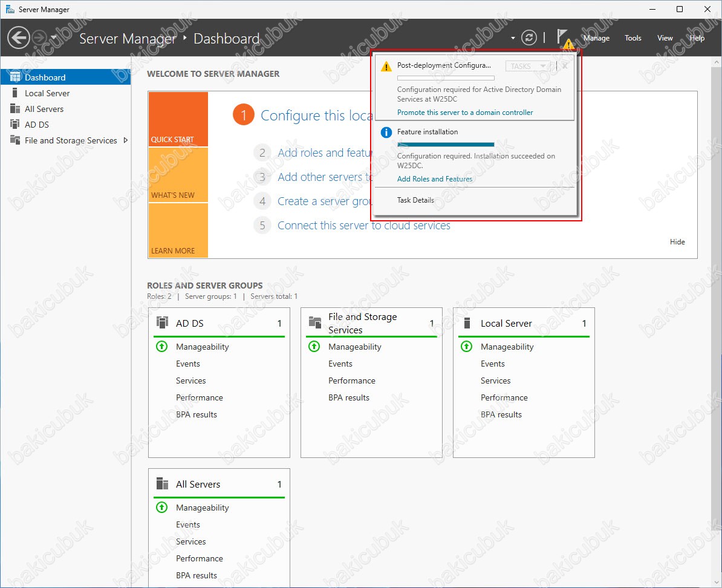The height and width of the screenshot is (588, 722).
Task: Open the All Servers tile header
Action: pos(219,484)
